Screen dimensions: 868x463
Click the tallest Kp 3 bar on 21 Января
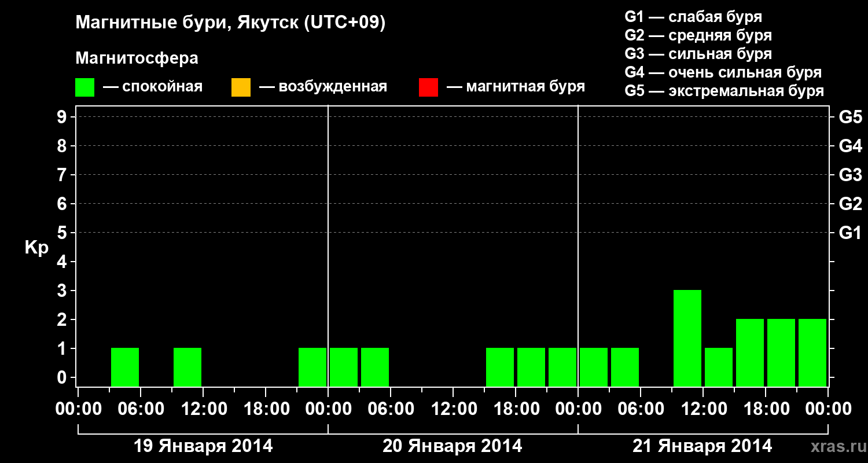click(687, 338)
